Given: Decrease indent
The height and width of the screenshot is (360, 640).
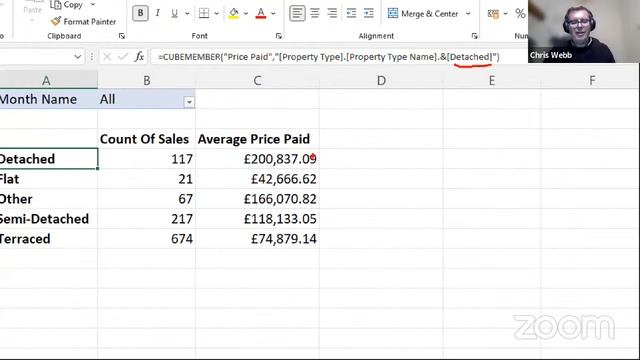Looking at the screenshot, I should coord(351,13).
